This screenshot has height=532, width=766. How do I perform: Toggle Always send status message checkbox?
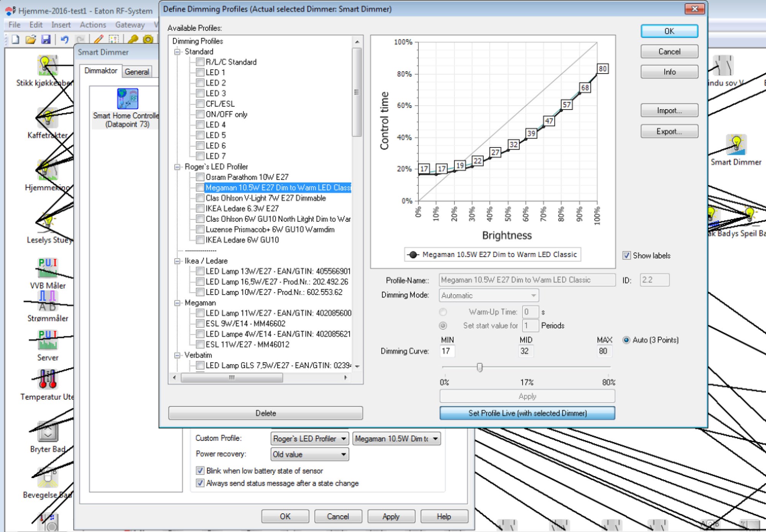click(200, 483)
